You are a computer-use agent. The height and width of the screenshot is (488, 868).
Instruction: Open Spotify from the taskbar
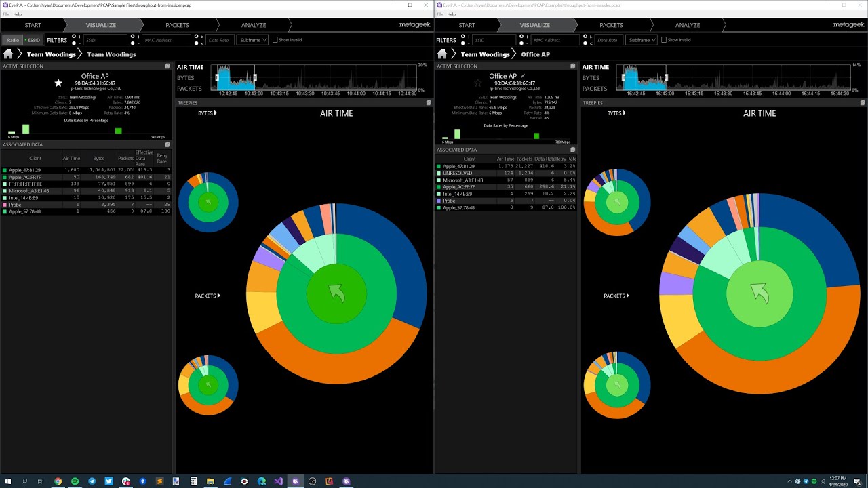point(75,481)
